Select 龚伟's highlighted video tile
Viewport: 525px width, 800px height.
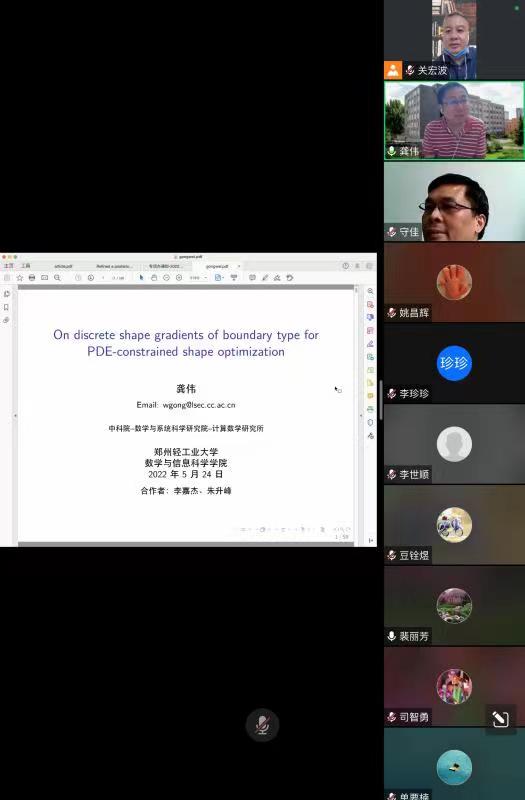(x=454, y=120)
